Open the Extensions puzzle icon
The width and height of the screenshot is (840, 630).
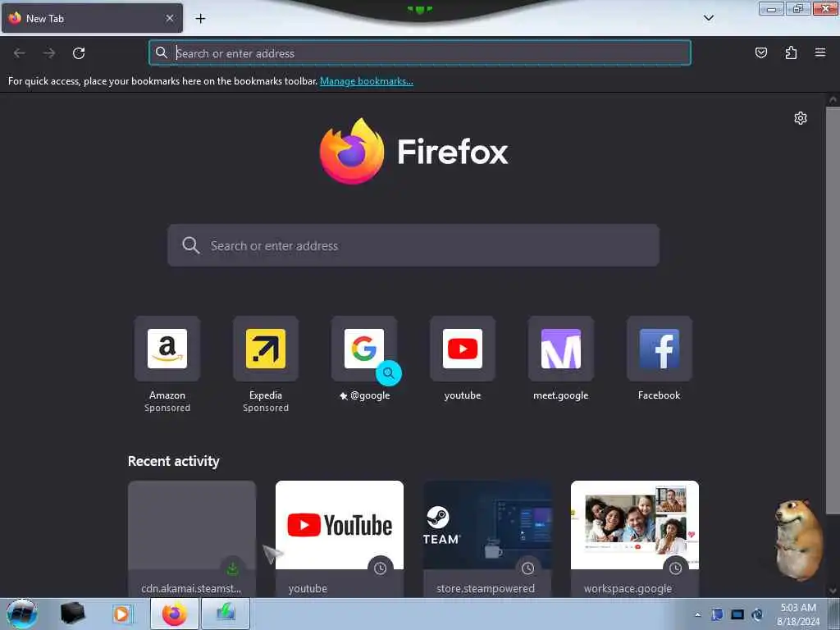[791, 52]
